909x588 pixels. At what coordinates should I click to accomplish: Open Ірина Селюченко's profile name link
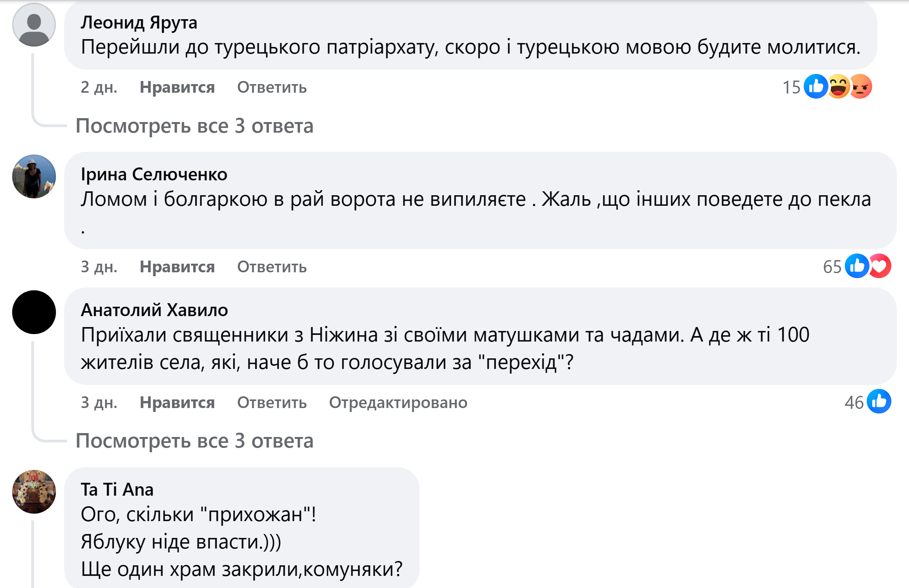[x=154, y=174]
